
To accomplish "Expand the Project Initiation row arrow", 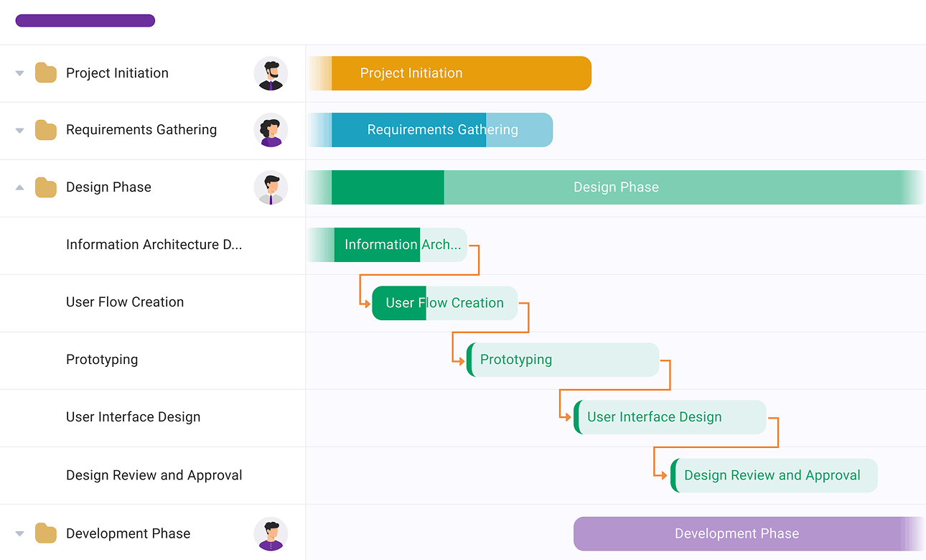I will point(20,73).
